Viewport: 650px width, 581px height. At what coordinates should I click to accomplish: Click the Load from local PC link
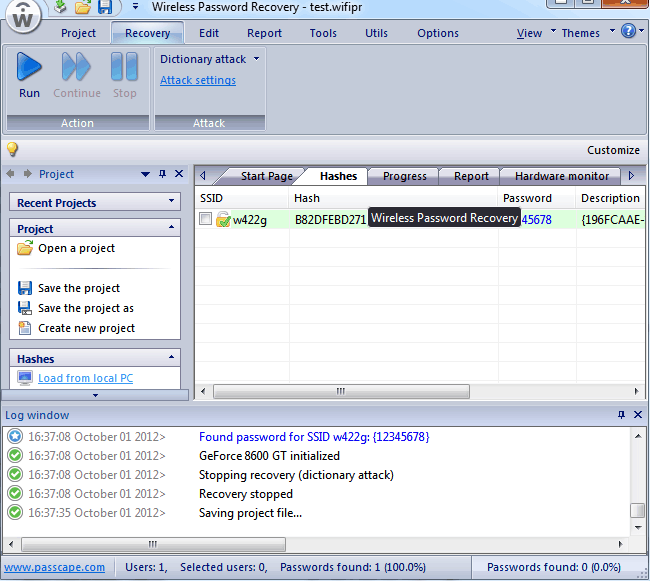85,378
